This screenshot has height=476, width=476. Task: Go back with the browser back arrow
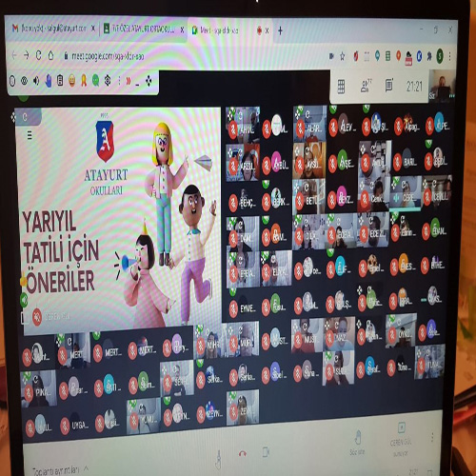14,55
